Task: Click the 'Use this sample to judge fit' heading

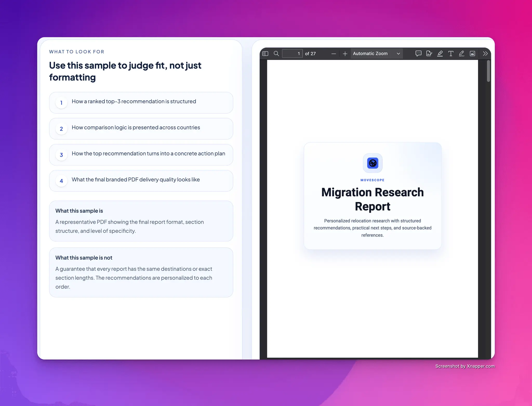Action: [x=125, y=71]
